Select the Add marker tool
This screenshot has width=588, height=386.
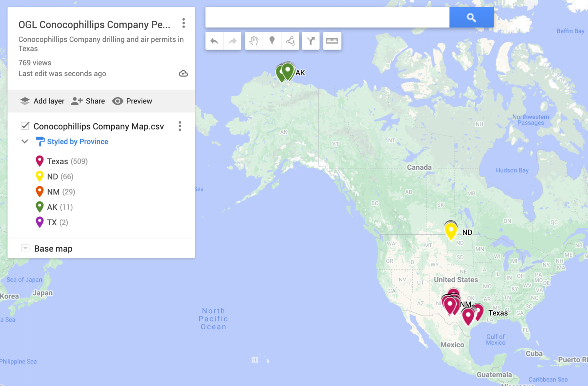click(272, 41)
